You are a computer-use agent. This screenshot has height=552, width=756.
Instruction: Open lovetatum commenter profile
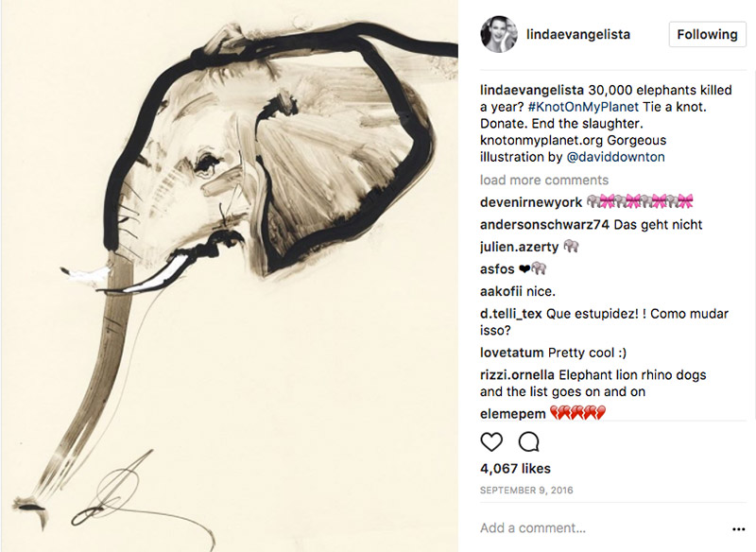511,353
